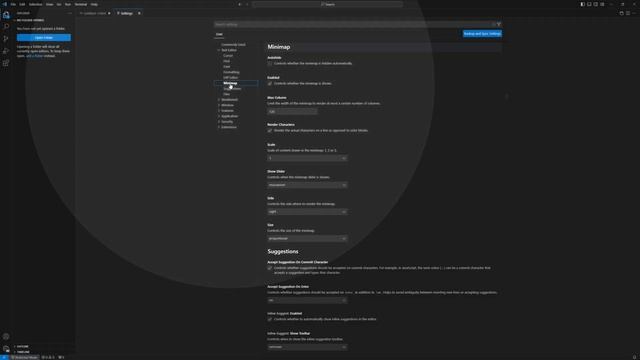The height and width of the screenshot is (360, 640).
Task: Click the title bar Search command center
Action: click(327, 4)
